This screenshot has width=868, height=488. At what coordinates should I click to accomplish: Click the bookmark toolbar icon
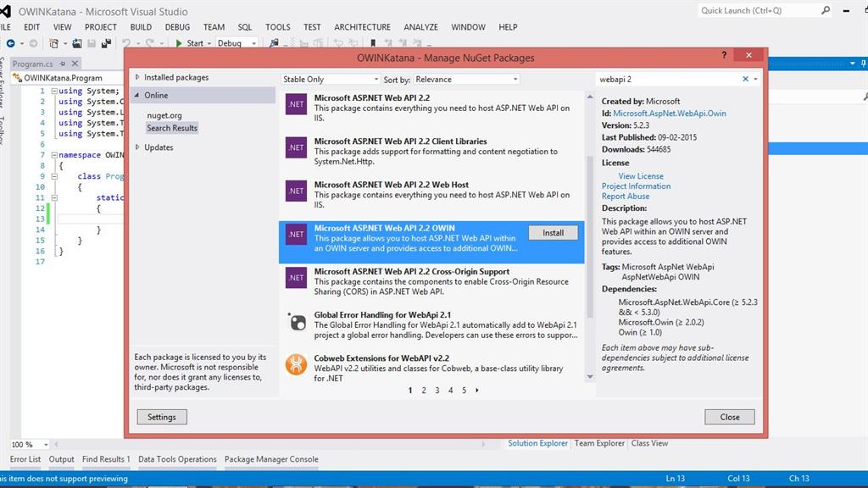(x=373, y=43)
